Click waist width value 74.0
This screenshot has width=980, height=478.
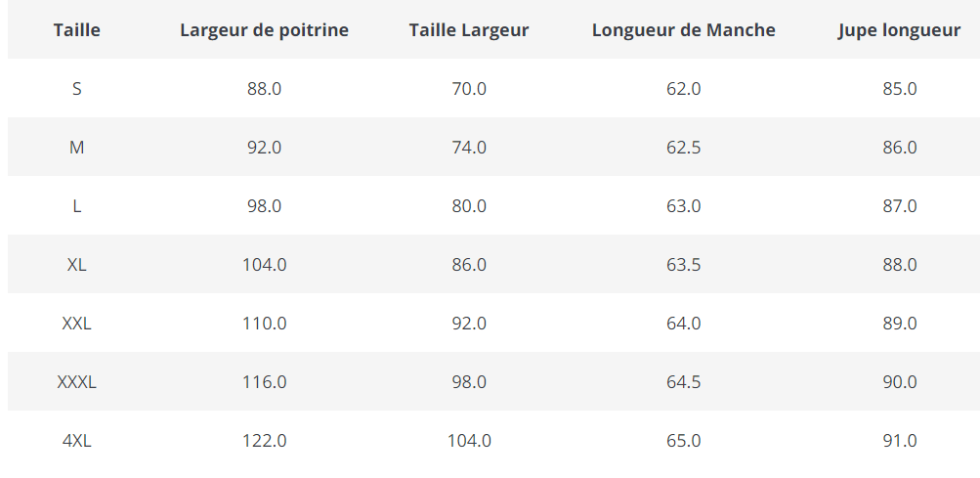click(x=469, y=148)
